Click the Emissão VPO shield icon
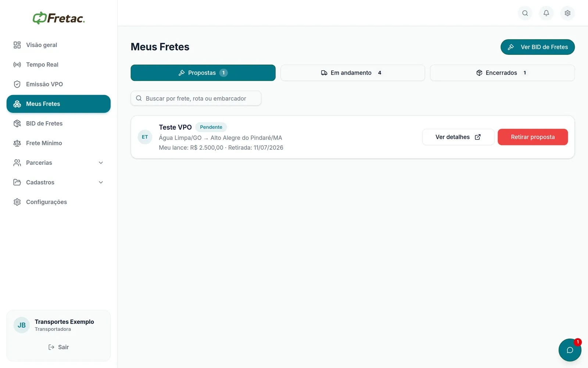588x368 pixels. (x=17, y=84)
